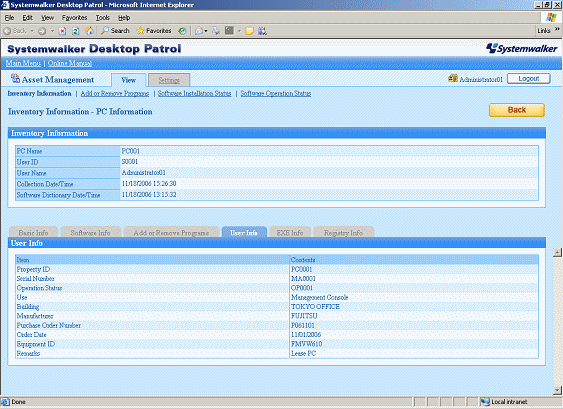Click the TOKYO OFFICE building value
Image resolution: width=563 pixels, height=409 pixels.
(x=315, y=307)
